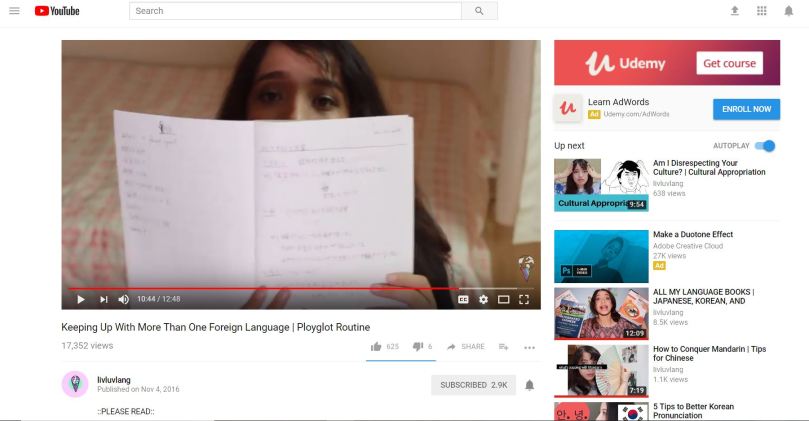Open the hamburger guide menu

tap(14, 11)
